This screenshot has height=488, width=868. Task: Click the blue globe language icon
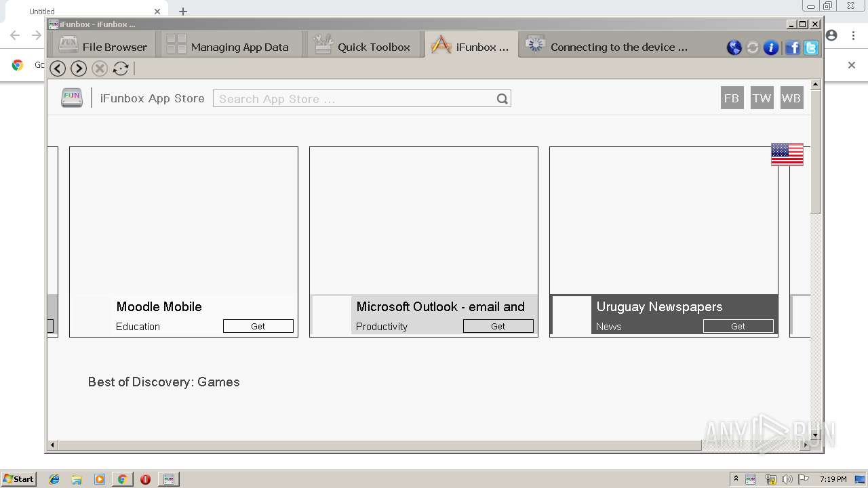(734, 47)
